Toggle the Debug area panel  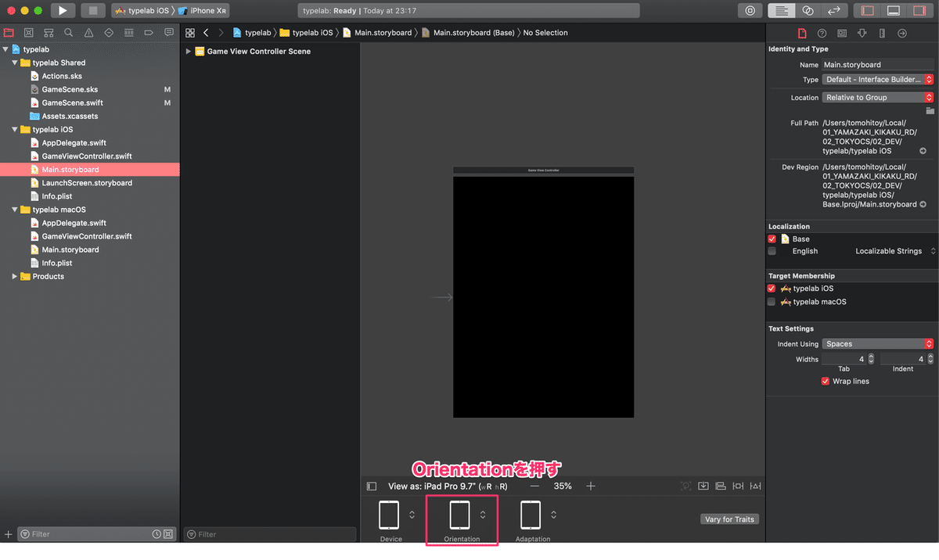click(894, 11)
